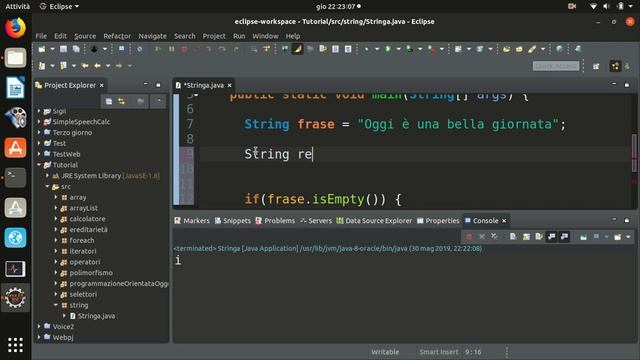This screenshot has width=640, height=360.
Task: Switch to the Snippets tab
Action: tap(233, 221)
